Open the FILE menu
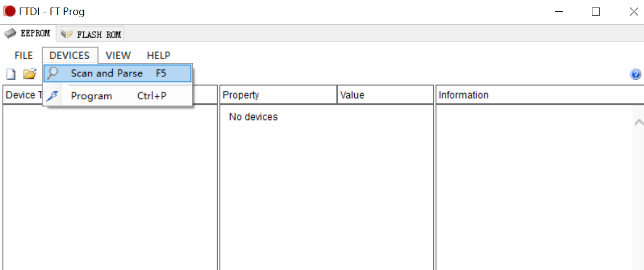This screenshot has width=644, height=270. pos(24,55)
